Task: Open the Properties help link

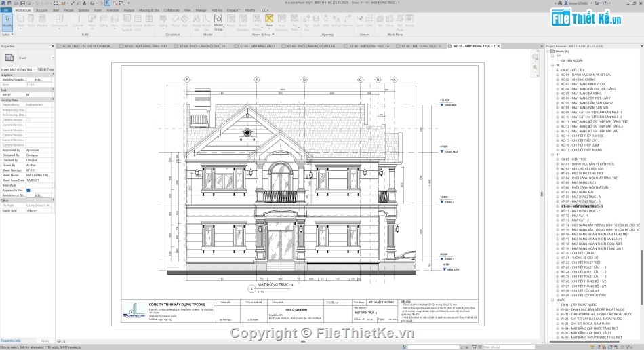Action: 11,340
